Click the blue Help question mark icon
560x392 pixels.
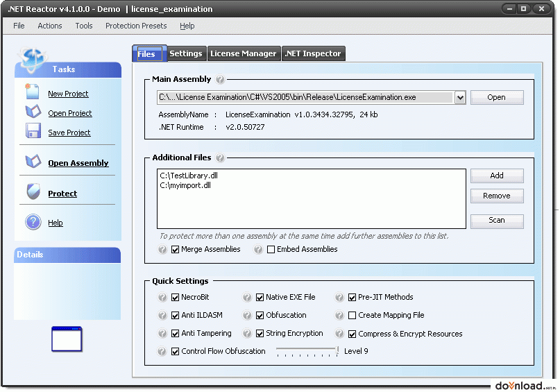coord(33,222)
